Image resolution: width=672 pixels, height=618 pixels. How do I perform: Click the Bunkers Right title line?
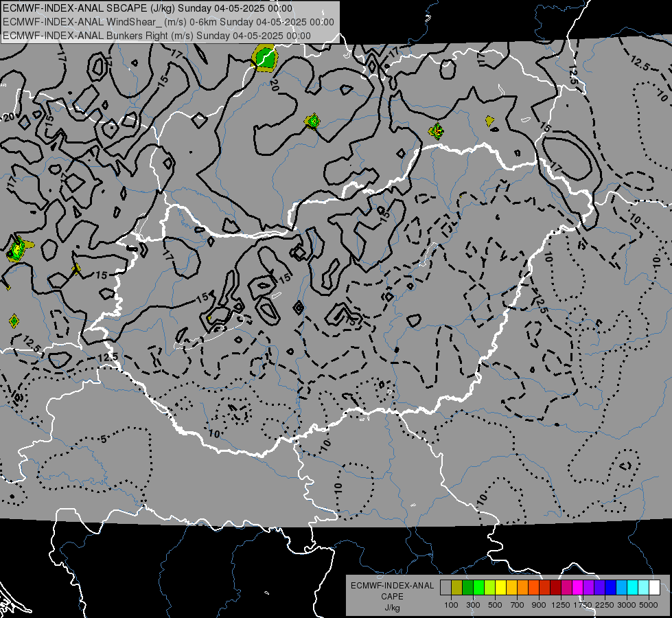(157, 36)
